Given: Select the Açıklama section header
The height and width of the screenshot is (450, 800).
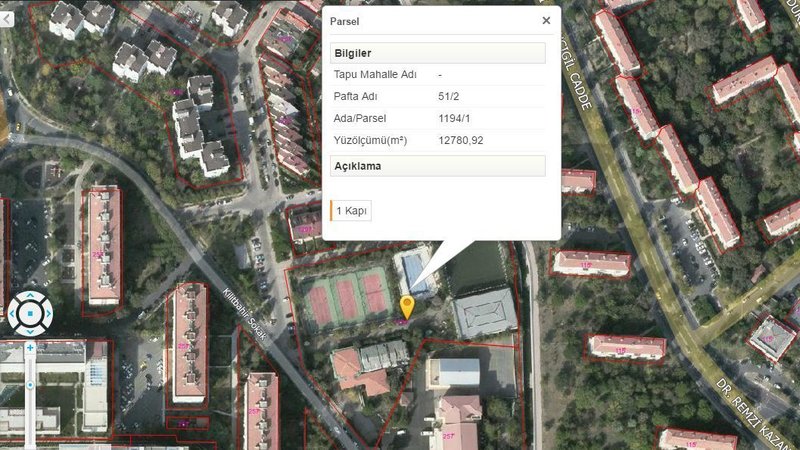Looking at the screenshot, I should click(437, 165).
